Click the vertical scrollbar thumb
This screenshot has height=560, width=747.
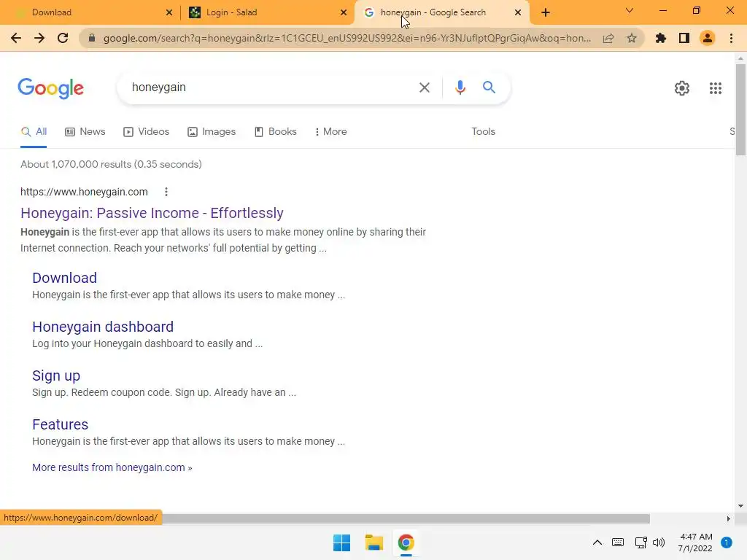click(740, 109)
